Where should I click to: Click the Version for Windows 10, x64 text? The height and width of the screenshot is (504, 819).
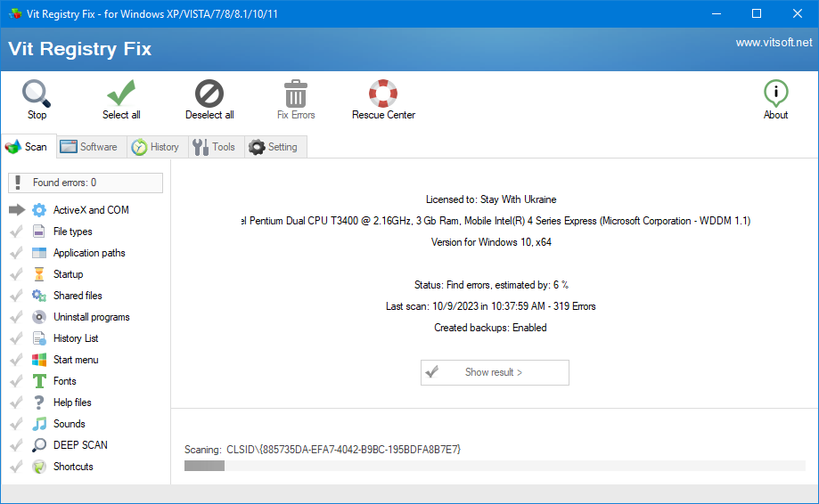491,242
